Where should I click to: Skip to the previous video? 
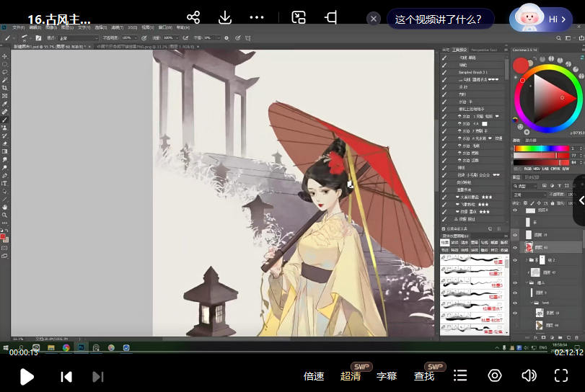pos(66,376)
